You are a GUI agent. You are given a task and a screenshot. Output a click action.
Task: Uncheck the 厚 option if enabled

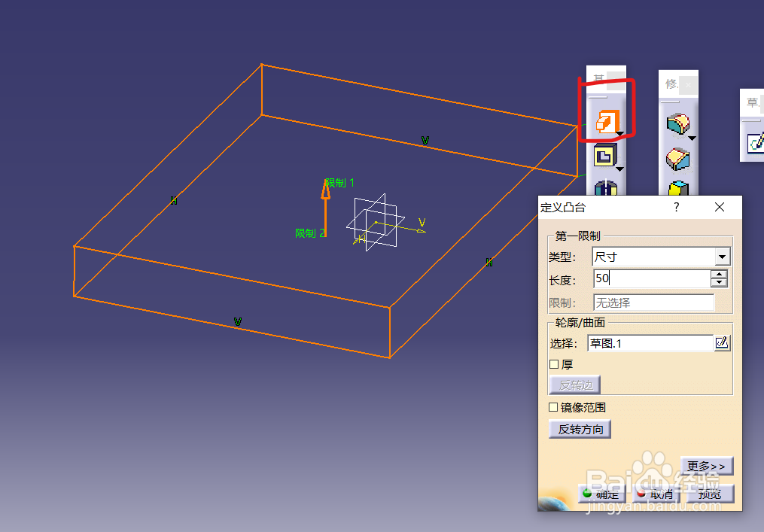(553, 363)
